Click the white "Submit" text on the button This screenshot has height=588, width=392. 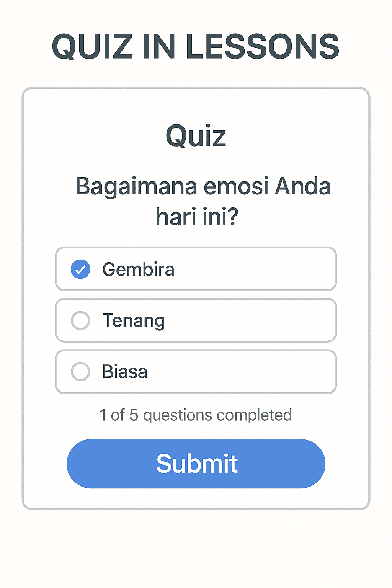coord(197,464)
